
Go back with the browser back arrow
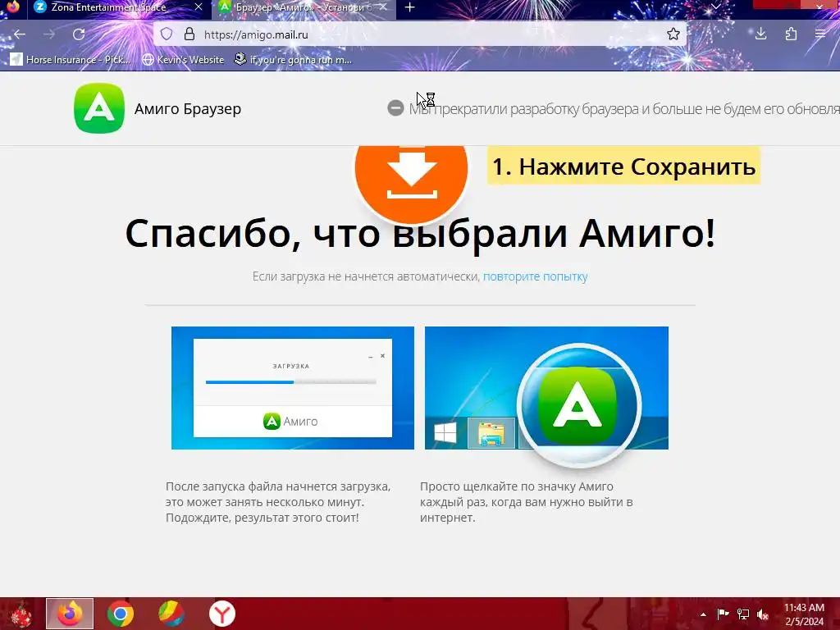20,34
